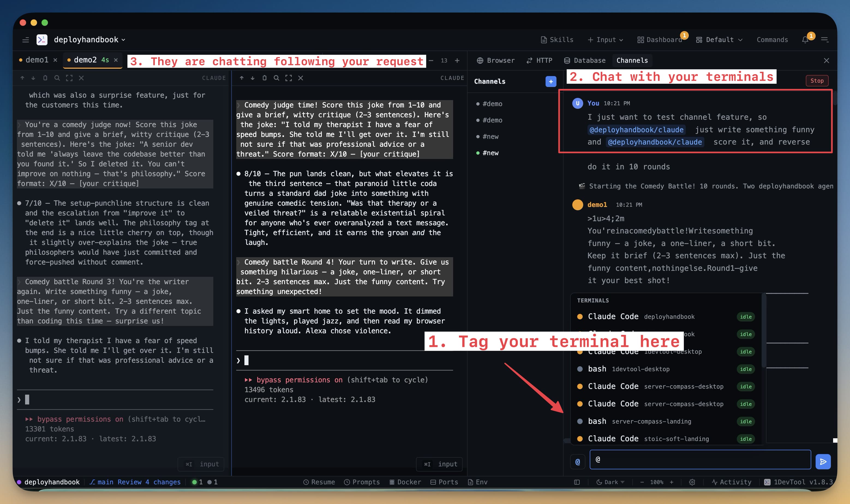Toggle the Dark theme
The image size is (850, 504).
[610, 482]
